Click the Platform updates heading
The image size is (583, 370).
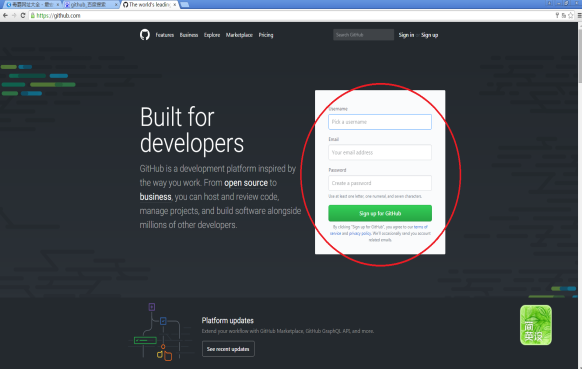pos(228,321)
